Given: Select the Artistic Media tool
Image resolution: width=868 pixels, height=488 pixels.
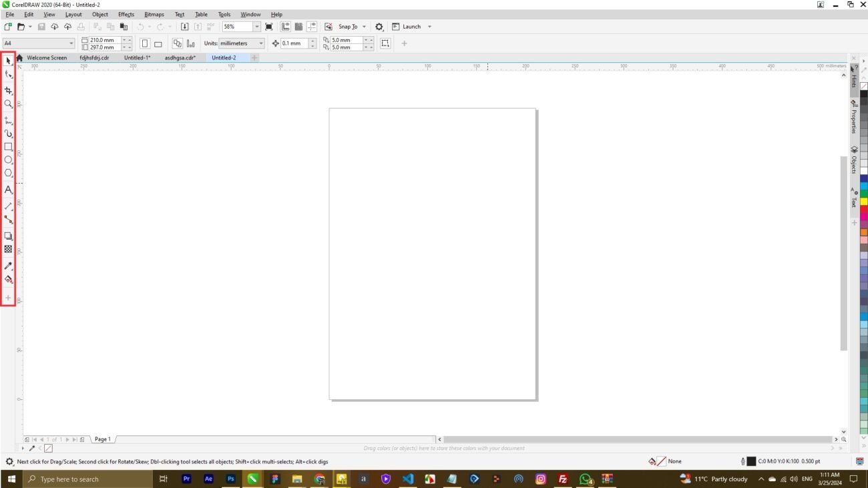Looking at the screenshot, I should click(8, 134).
